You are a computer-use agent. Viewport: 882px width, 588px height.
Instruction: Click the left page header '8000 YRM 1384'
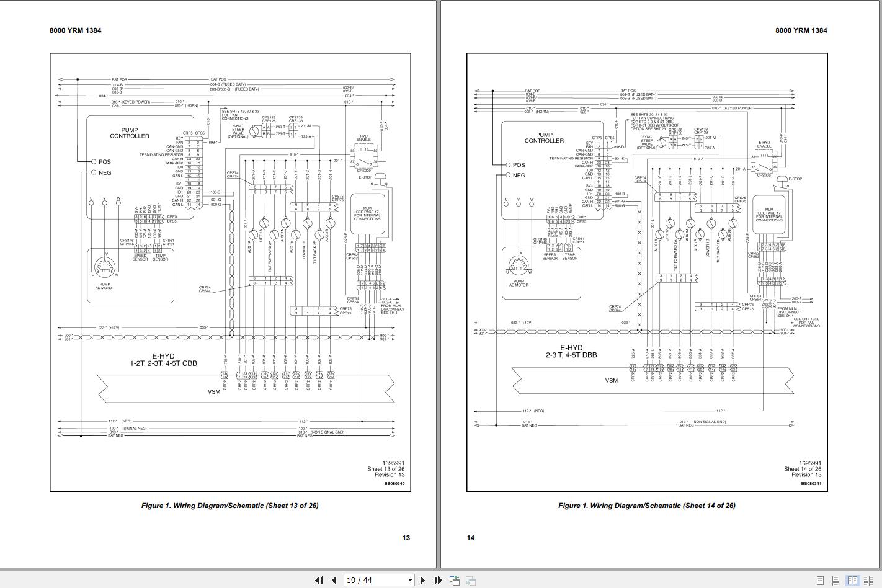tap(76, 30)
